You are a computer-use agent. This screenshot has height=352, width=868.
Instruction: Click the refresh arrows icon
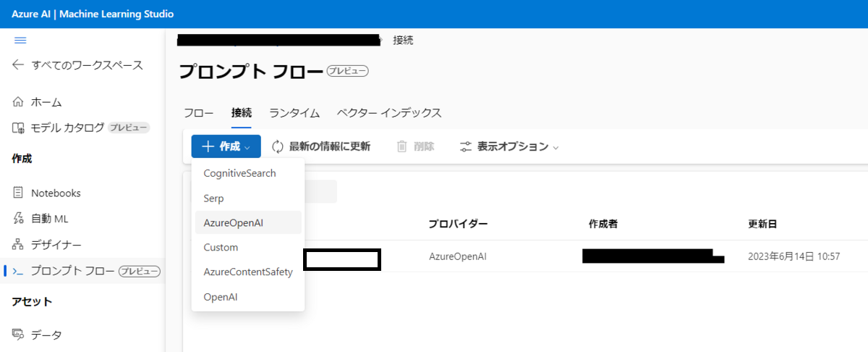click(x=278, y=146)
